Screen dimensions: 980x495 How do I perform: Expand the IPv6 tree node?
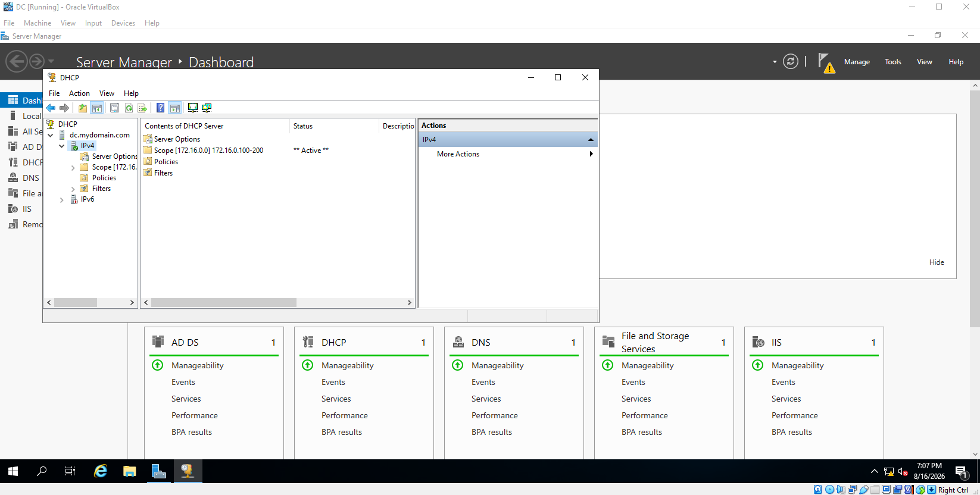coord(62,200)
